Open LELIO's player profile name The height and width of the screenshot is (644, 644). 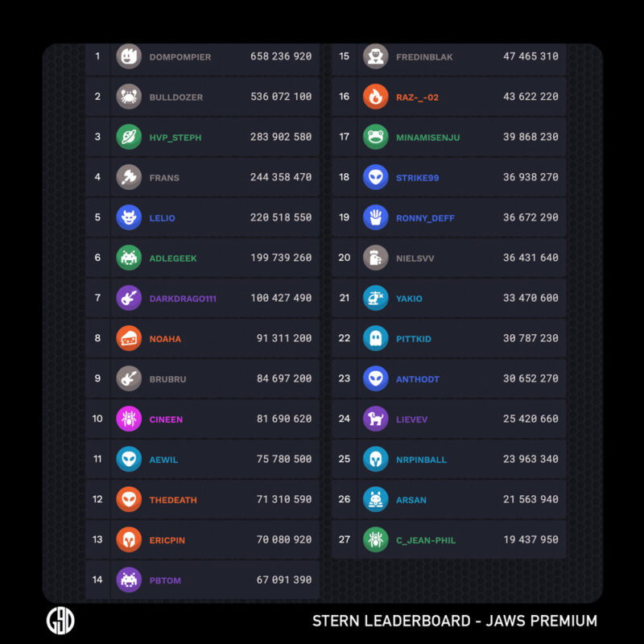click(162, 218)
